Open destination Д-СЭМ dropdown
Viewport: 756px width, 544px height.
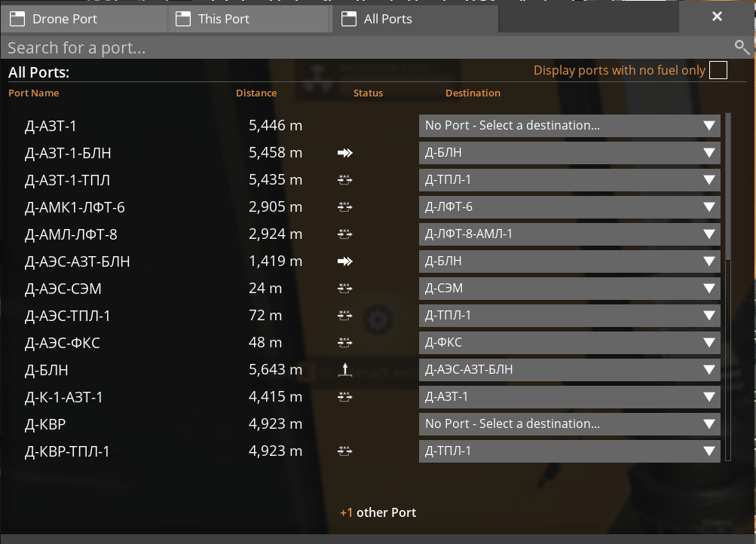[569, 288]
